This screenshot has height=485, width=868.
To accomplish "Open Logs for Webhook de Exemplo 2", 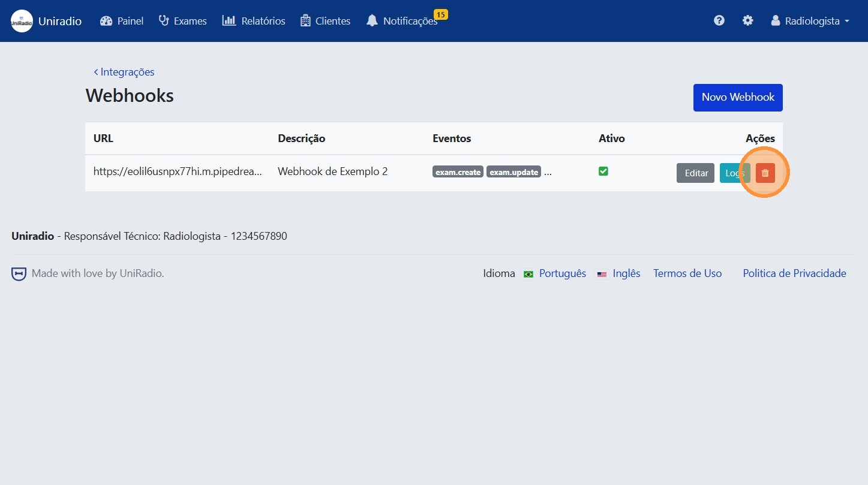I will point(734,173).
